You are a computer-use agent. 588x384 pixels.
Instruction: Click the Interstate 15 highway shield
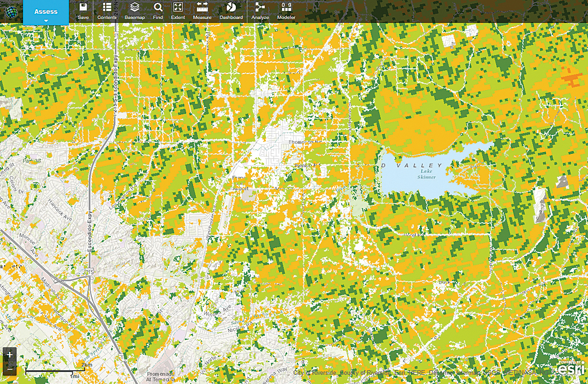pos(90,272)
